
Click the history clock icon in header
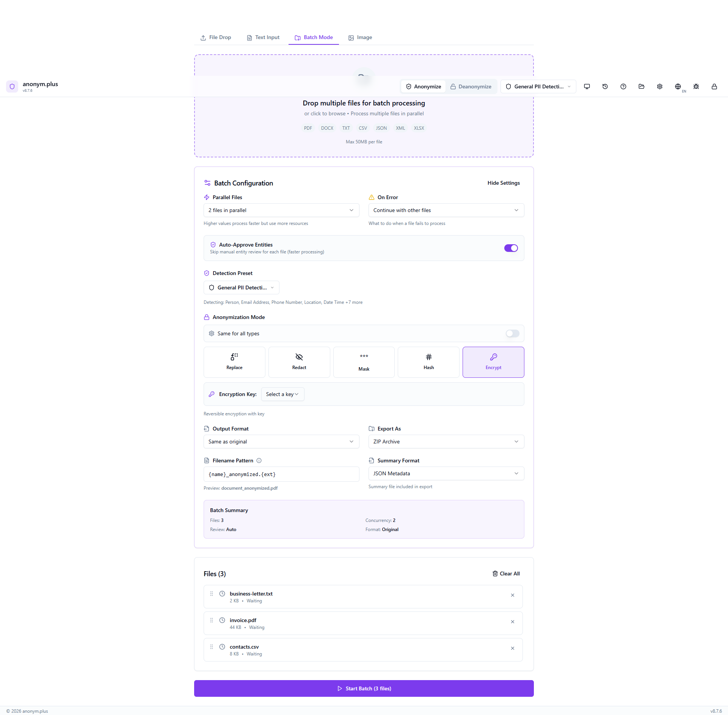tap(605, 86)
